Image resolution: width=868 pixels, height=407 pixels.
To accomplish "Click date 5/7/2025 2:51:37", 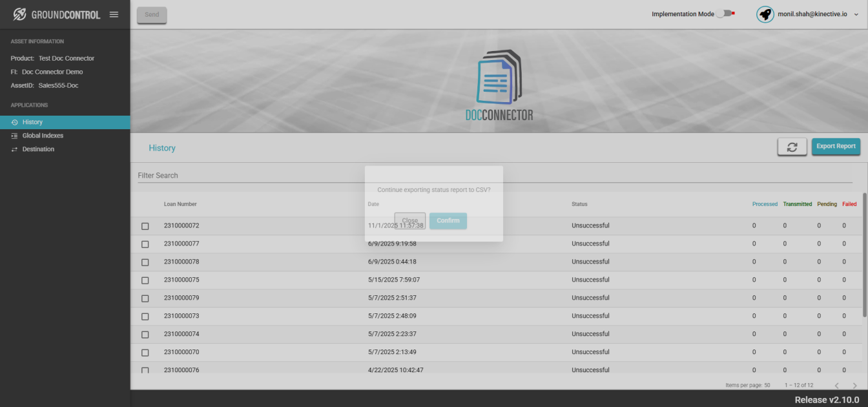I will (x=392, y=298).
